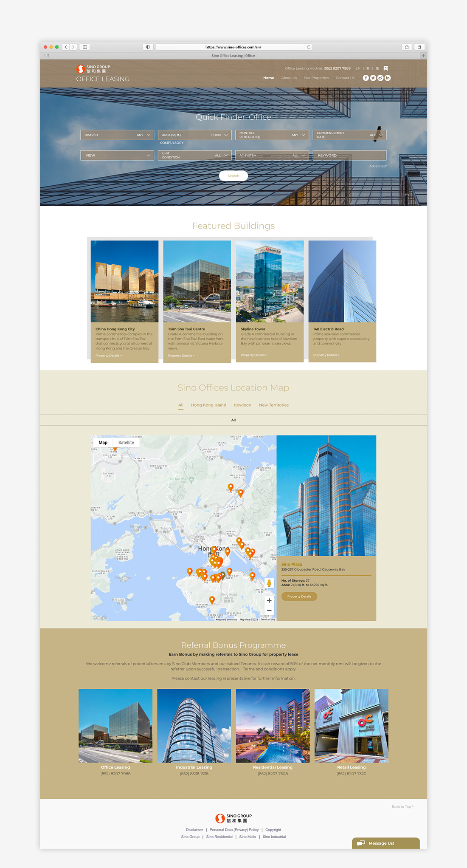
Task: Open the browser tab overview icon
Action: click(x=419, y=47)
